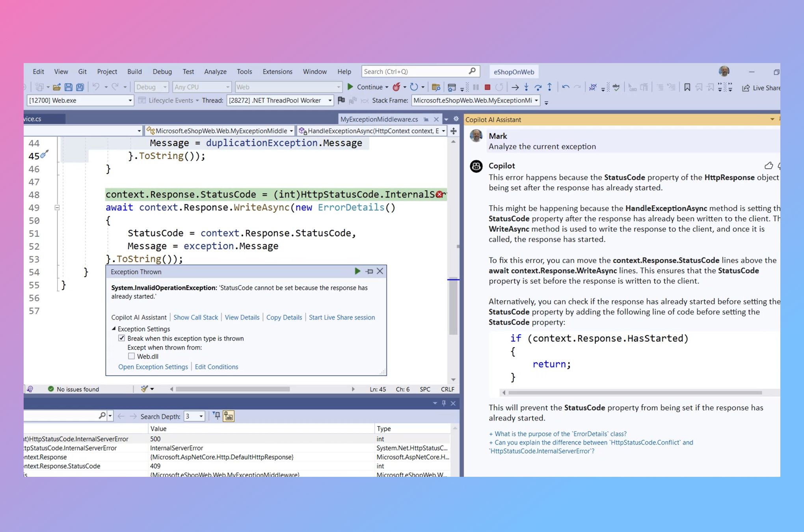Screen dimensions: 804x532
Task: Click the Break All pause icon
Action: (476, 87)
